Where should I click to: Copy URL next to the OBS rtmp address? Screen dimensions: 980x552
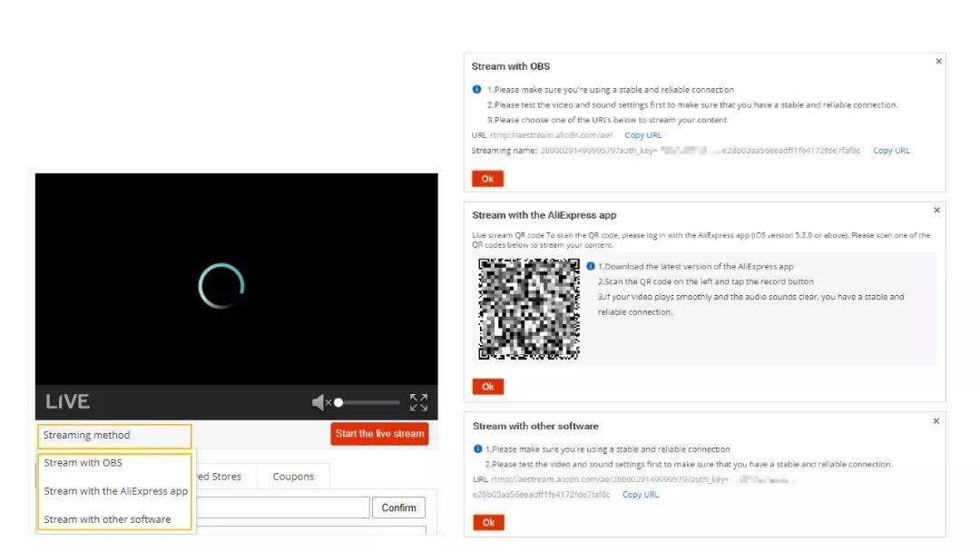coord(643,135)
